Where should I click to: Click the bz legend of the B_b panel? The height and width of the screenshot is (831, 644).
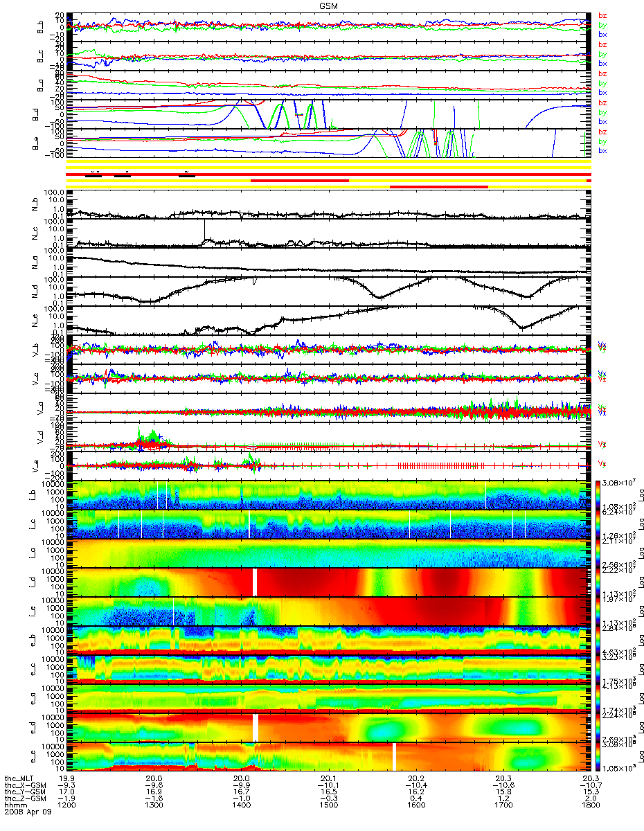point(603,15)
